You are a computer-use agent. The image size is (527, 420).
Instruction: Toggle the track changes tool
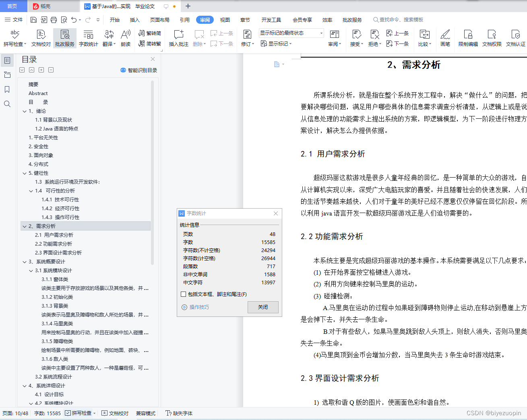247,38
